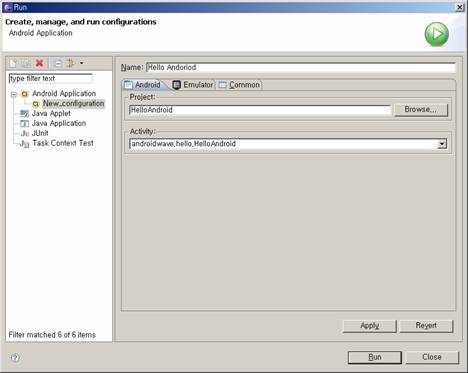Click the filter launch configurations icon
The image size is (468, 373).
tap(71, 63)
